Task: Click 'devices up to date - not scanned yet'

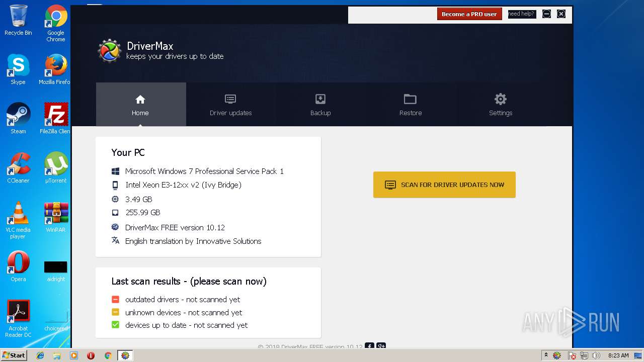Action: point(187,325)
